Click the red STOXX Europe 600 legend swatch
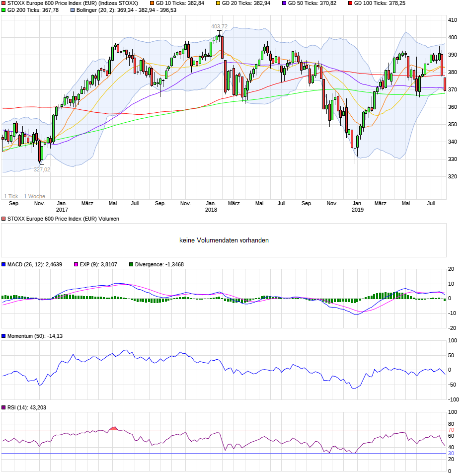467x476 pixels. (3, 3)
